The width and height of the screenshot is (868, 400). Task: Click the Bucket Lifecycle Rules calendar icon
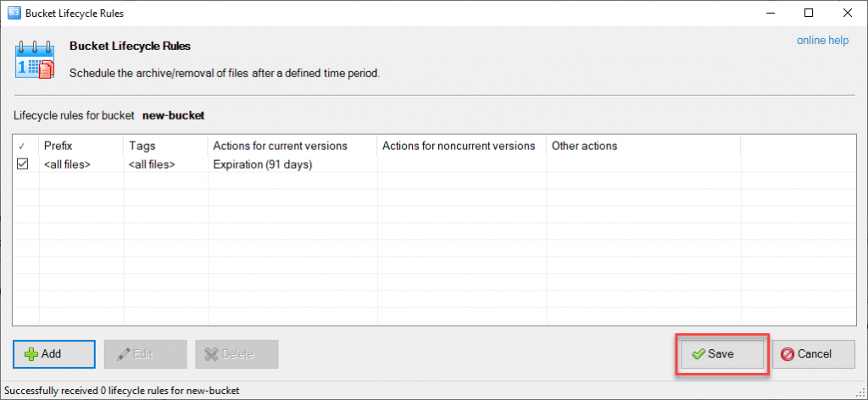pos(36,59)
